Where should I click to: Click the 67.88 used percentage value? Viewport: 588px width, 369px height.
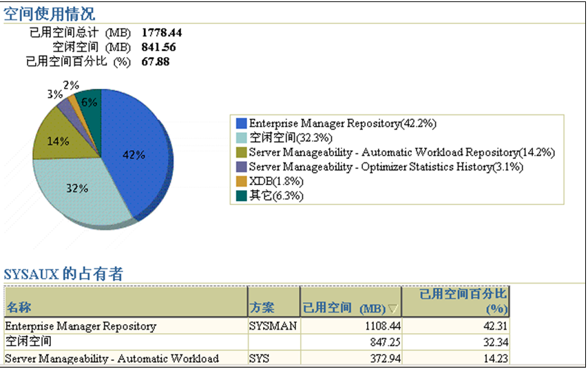[x=155, y=62]
